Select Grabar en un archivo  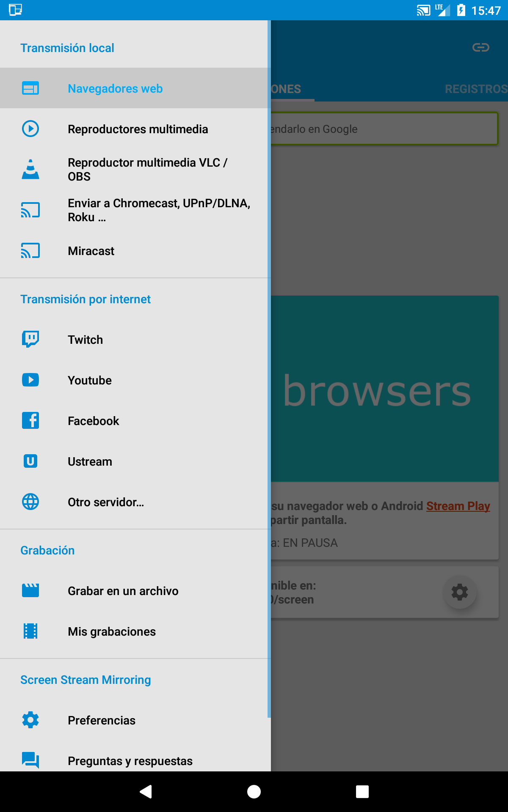tap(135, 591)
